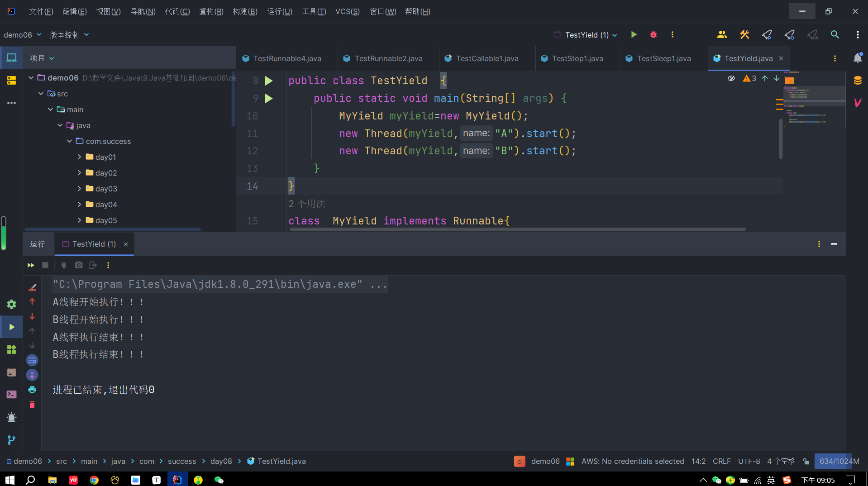Click run gutter arrow at line 9

click(268, 98)
